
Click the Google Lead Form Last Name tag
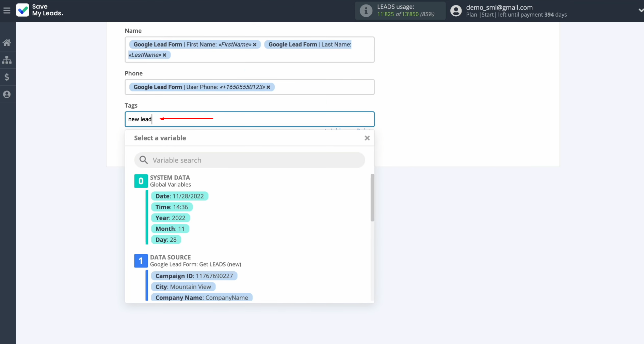tap(308, 45)
